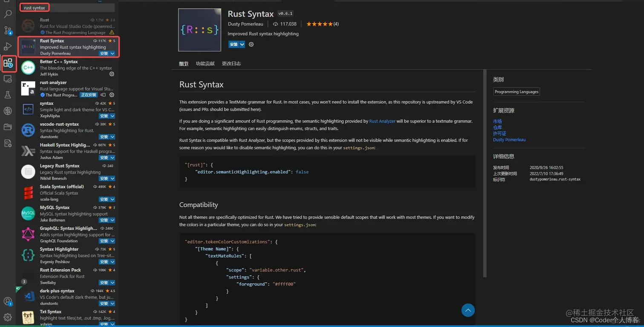This screenshot has height=327, width=644.
Task: Click the folder icon in activity bar
Action: pyautogui.click(x=8, y=127)
